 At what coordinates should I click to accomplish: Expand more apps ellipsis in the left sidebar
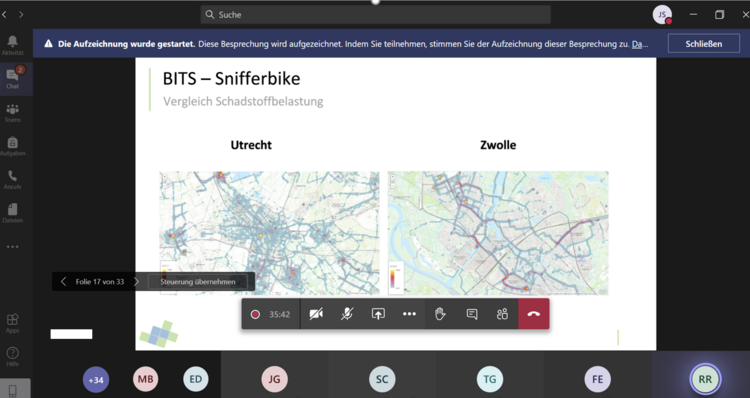[x=13, y=247]
